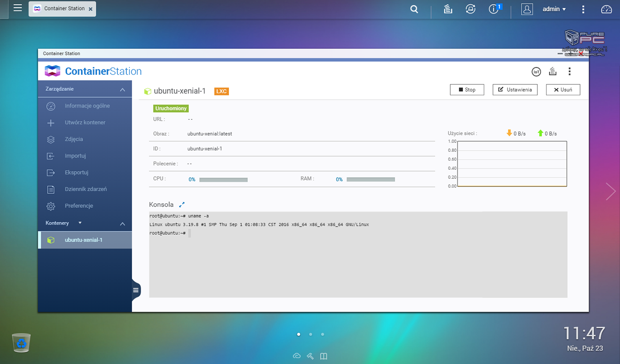The height and width of the screenshot is (364, 620).
Task: Open external devices icon in top bar
Action: point(471,9)
